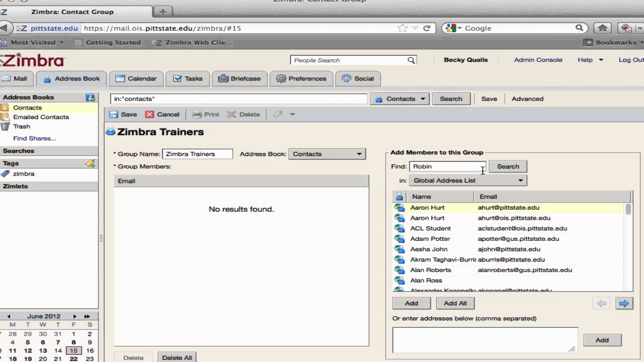The height and width of the screenshot is (362, 644).
Task: Click the in:"contacts" query field
Action: pyautogui.click(x=239, y=99)
